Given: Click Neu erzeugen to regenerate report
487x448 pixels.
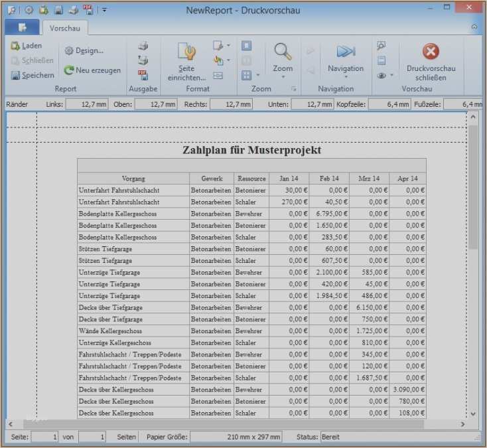Looking at the screenshot, I should coord(92,70).
